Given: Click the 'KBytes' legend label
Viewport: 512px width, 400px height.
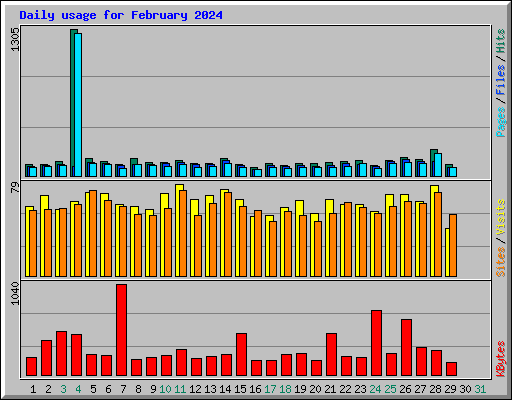Looking at the screenshot, I should point(501,359).
